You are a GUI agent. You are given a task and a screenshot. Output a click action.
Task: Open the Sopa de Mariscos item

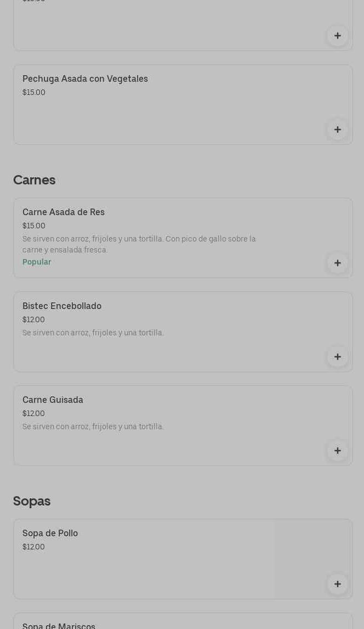(x=59, y=626)
